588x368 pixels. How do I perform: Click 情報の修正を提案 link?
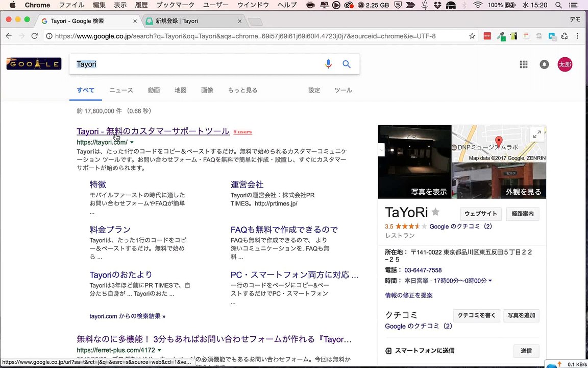click(409, 295)
